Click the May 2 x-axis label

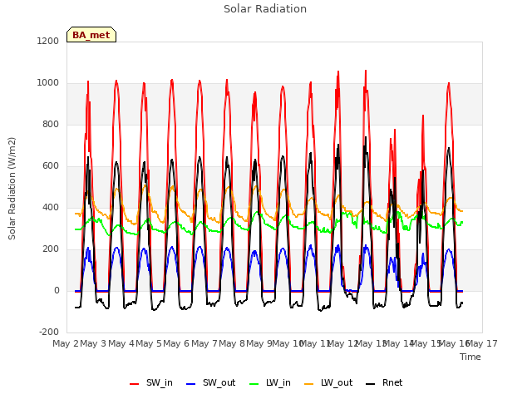point(66,343)
